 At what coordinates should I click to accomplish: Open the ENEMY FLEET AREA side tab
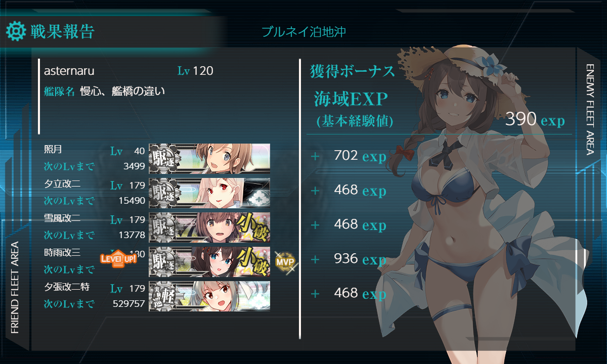pos(590,109)
